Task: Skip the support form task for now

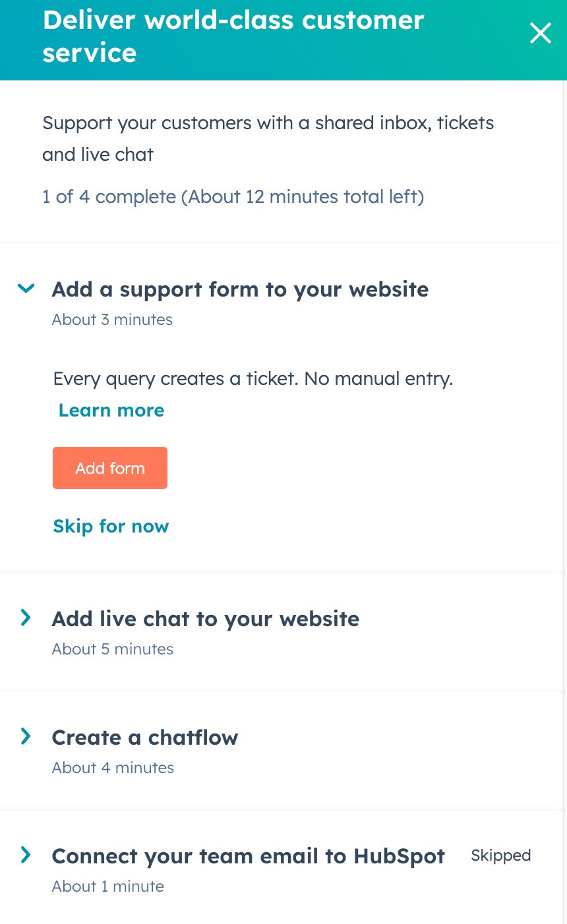Action: click(x=111, y=526)
